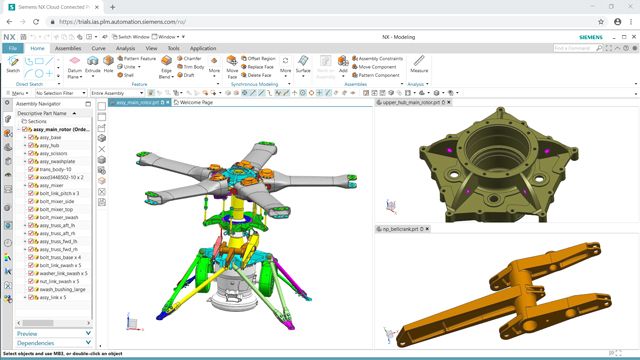This screenshot has width=640, height=360.
Task: Select the Extrude tool
Action: point(93,64)
